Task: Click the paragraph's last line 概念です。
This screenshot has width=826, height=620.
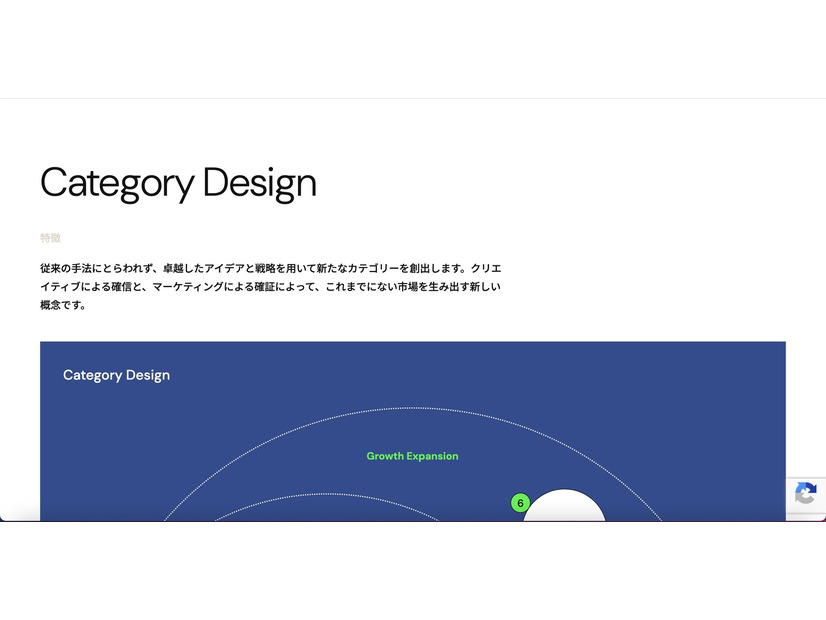Action: (x=63, y=306)
